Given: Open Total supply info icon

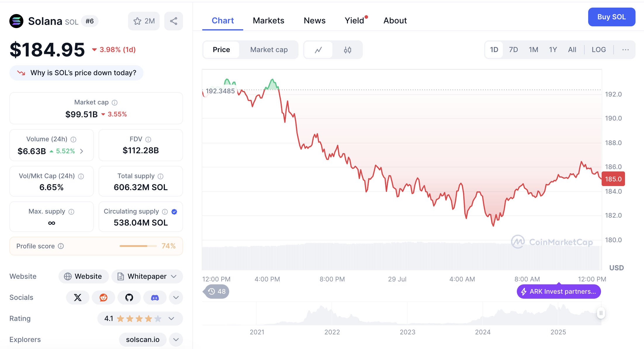Looking at the screenshot, I should pos(160,176).
